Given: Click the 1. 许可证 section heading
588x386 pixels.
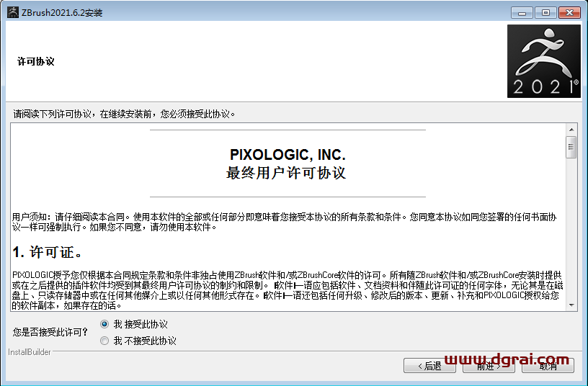Looking at the screenshot, I should pos(47,252).
